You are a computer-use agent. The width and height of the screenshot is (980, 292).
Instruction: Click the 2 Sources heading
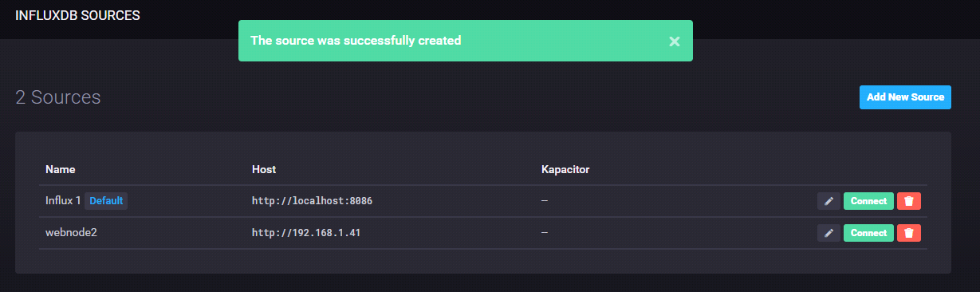tap(58, 97)
